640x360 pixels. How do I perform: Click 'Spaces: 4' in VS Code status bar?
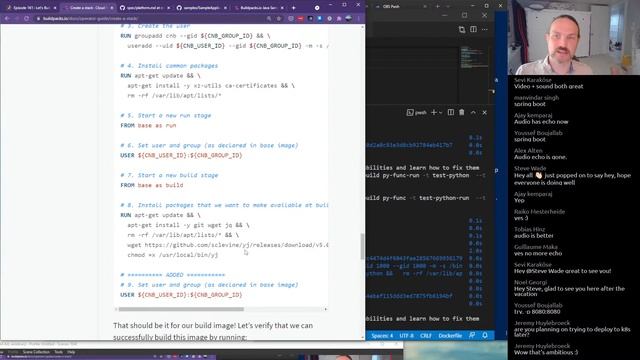pyautogui.click(x=382, y=336)
